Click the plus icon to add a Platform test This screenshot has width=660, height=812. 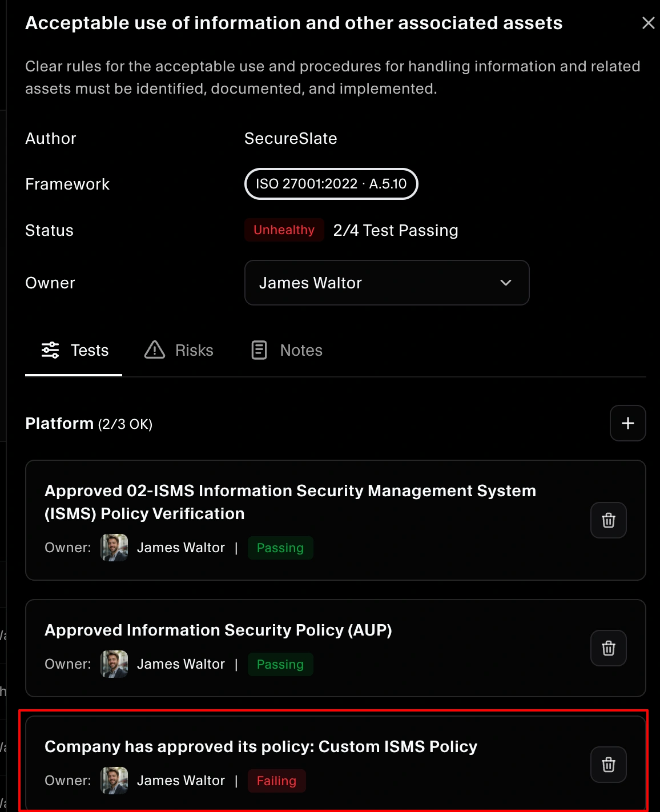click(627, 423)
